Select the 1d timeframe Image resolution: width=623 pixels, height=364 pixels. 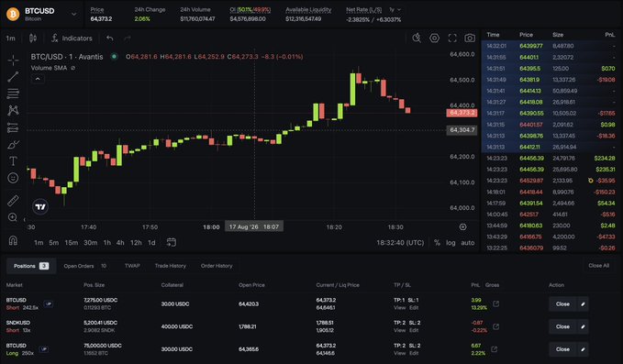pos(151,243)
